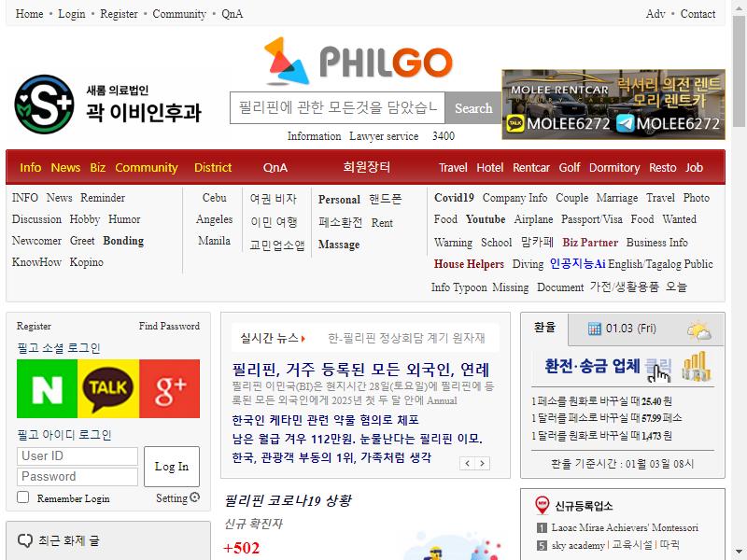Click the red map pin icon
The image size is (747, 560).
(x=543, y=505)
